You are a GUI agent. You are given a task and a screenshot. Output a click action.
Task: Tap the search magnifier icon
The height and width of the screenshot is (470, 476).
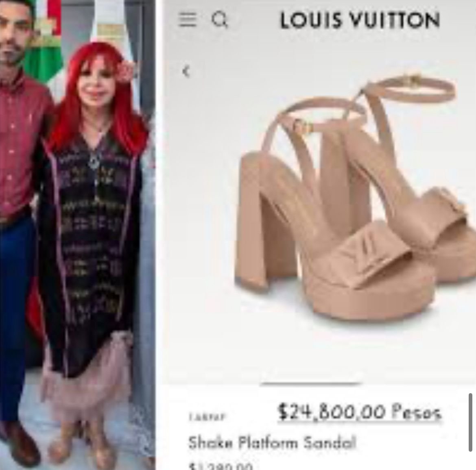pyautogui.click(x=220, y=20)
